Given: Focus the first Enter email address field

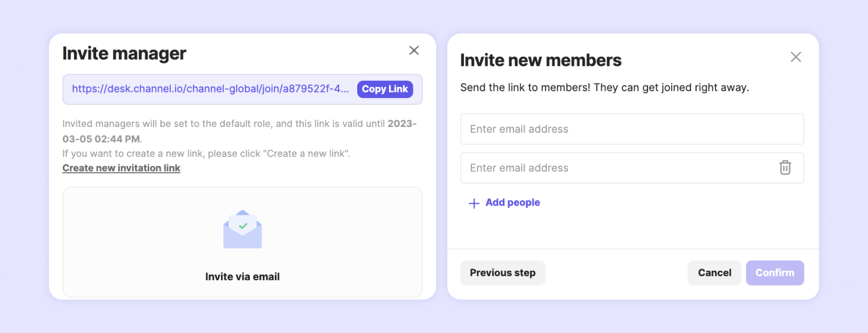Looking at the screenshot, I should (x=632, y=129).
